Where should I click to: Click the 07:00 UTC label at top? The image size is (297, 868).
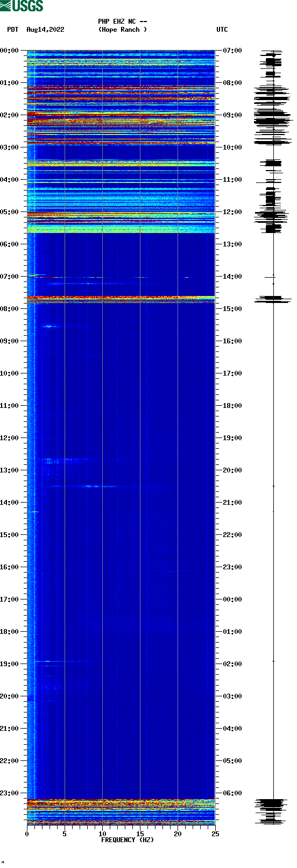pos(232,51)
